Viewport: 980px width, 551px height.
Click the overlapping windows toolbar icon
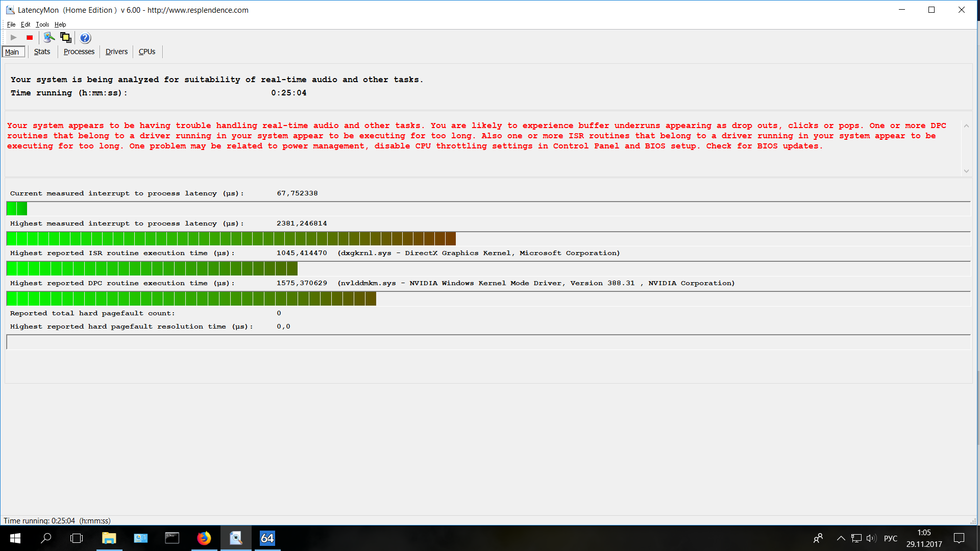[x=65, y=37]
